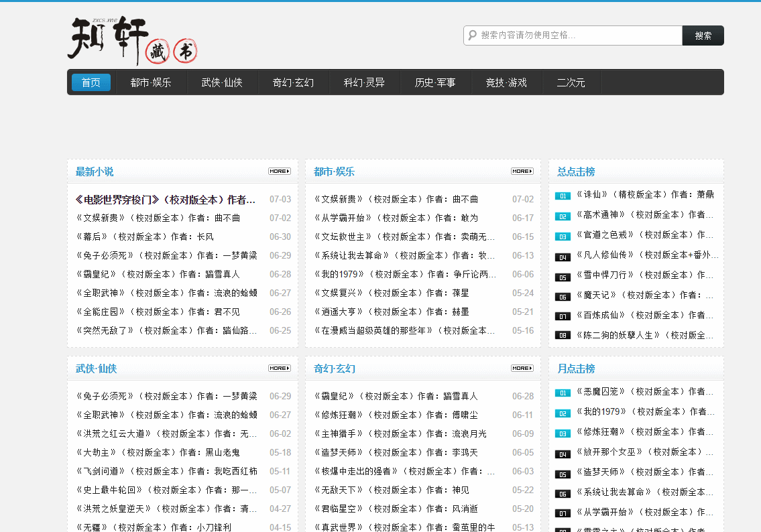
Task: Click the 知轩藏书 site logo
Action: [x=133, y=41]
